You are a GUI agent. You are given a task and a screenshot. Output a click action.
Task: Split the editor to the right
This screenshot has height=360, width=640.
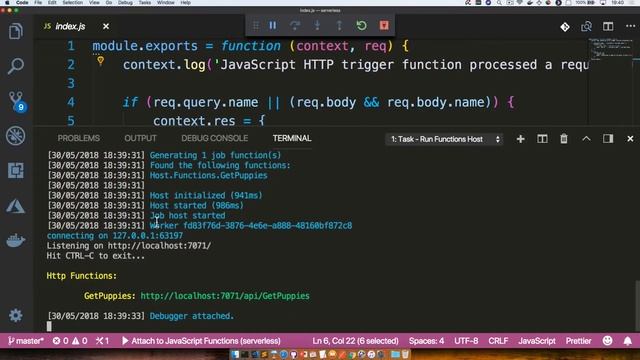(x=608, y=27)
